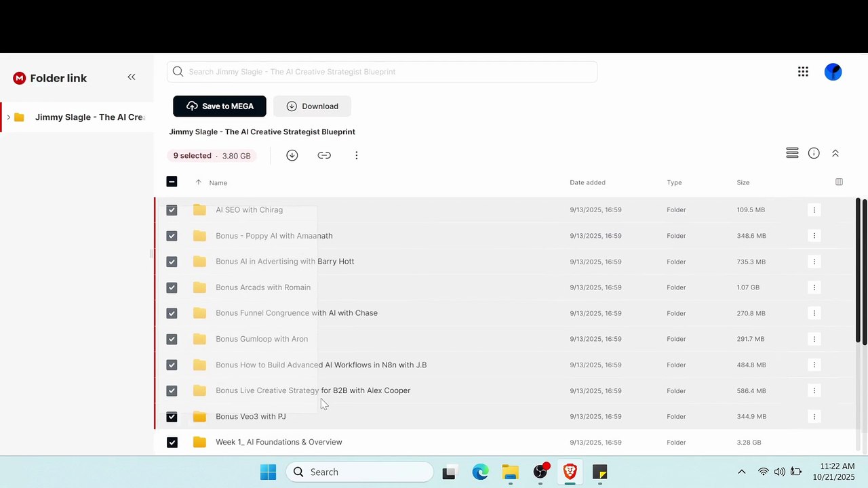Image resolution: width=868 pixels, height=488 pixels.
Task: Uncheck Bonus Funnel Congruence checkbox
Action: pos(172,313)
